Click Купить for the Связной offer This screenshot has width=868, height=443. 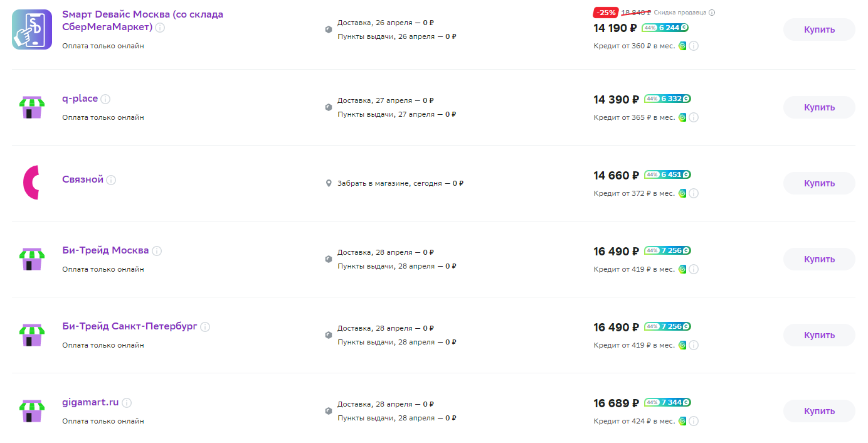[x=819, y=183]
